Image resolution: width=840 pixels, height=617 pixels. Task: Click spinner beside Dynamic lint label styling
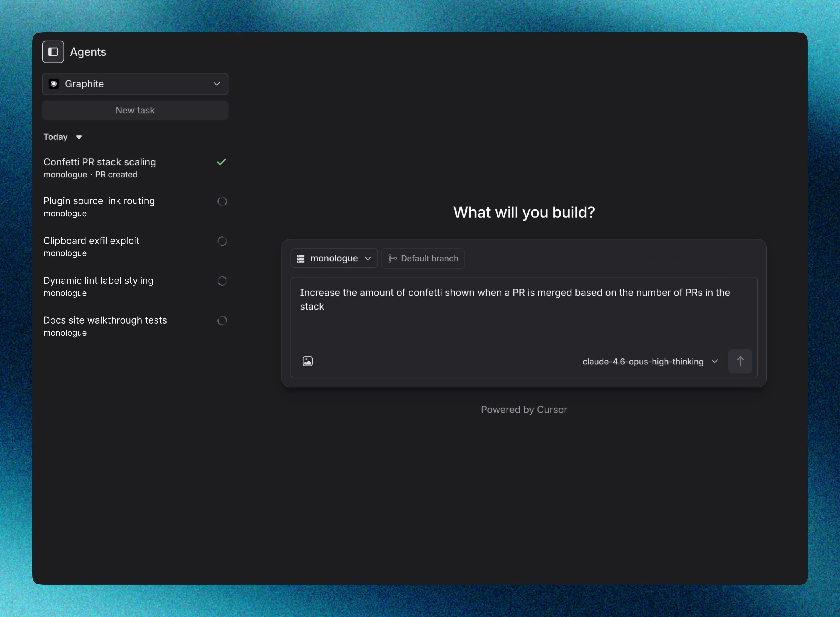click(222, 281)
